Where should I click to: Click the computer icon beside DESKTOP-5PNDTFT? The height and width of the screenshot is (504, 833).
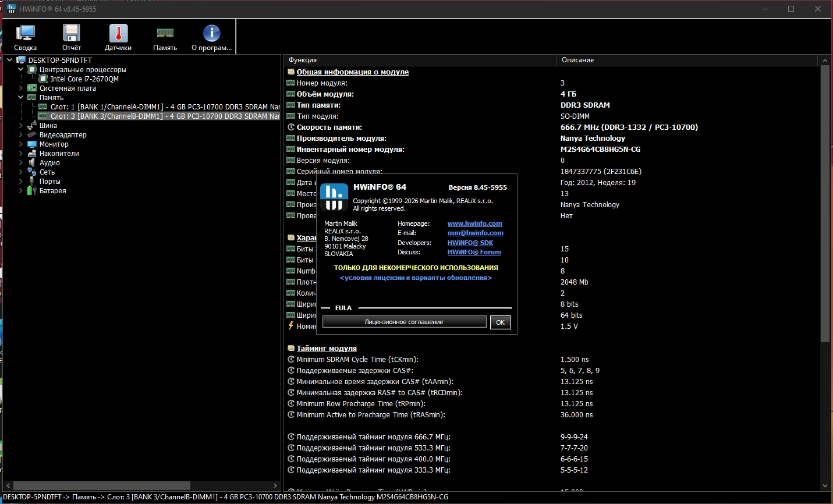point(21,61)
